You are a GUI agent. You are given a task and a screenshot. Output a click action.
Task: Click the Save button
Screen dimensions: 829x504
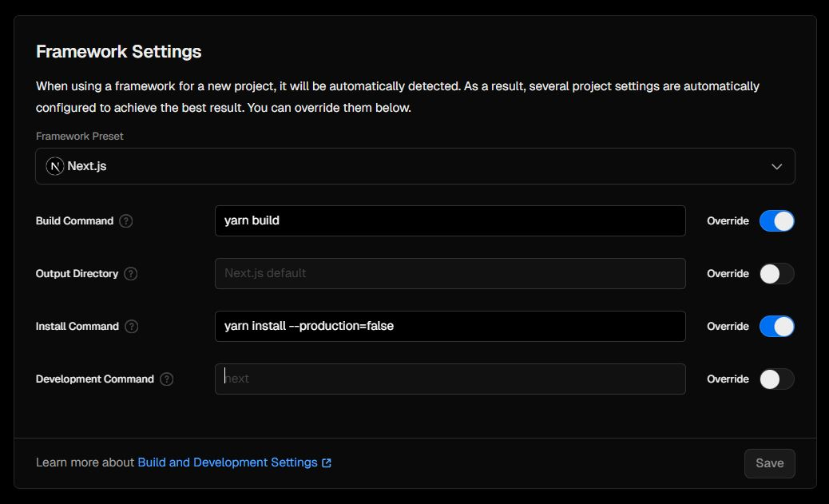[x=769, y=463]
